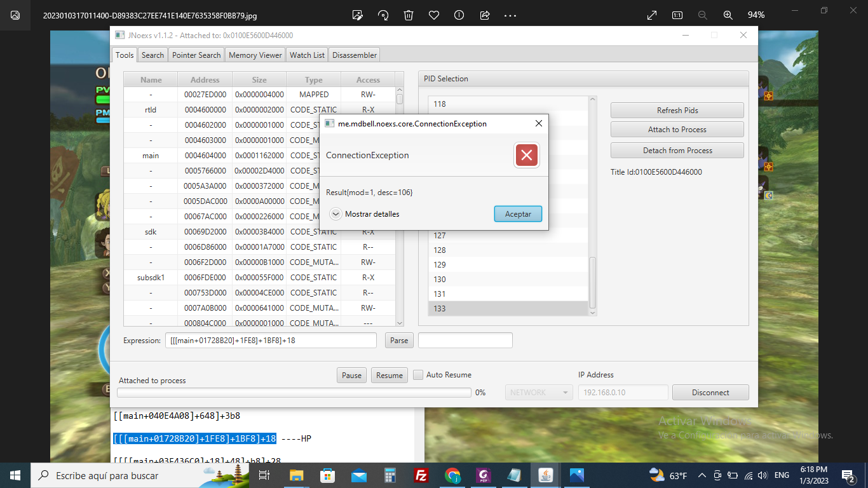
Task: Open Task View from the taskbar
Action: 265,475
